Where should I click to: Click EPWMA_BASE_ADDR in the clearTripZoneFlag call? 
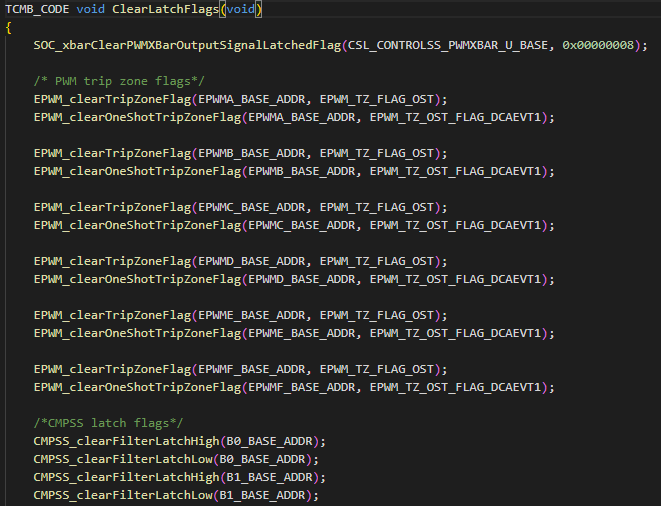click(252, 99)
